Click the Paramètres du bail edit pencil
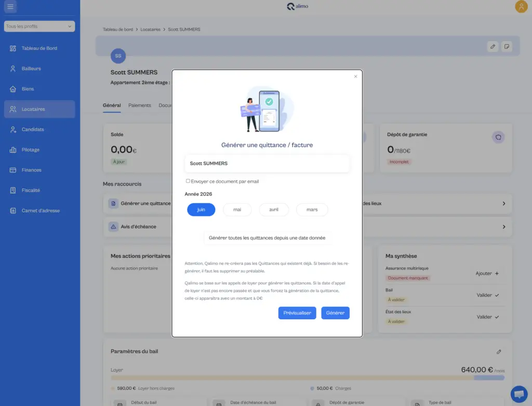Viewport: 532px width, 406px height. [499, 351]
